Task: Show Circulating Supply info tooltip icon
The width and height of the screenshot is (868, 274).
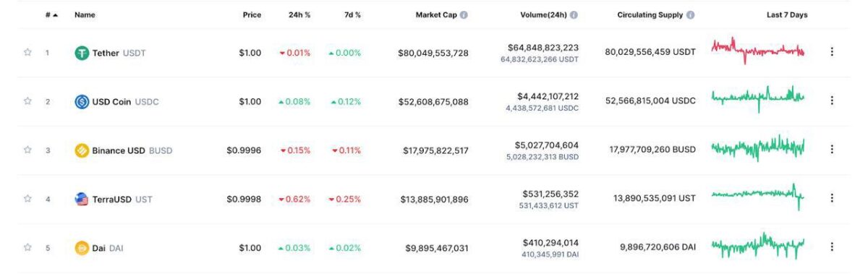Action: pos(691,14)
